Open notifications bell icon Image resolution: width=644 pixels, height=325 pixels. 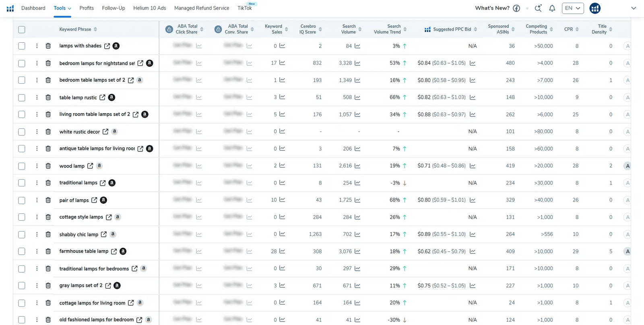click(552, 8)
